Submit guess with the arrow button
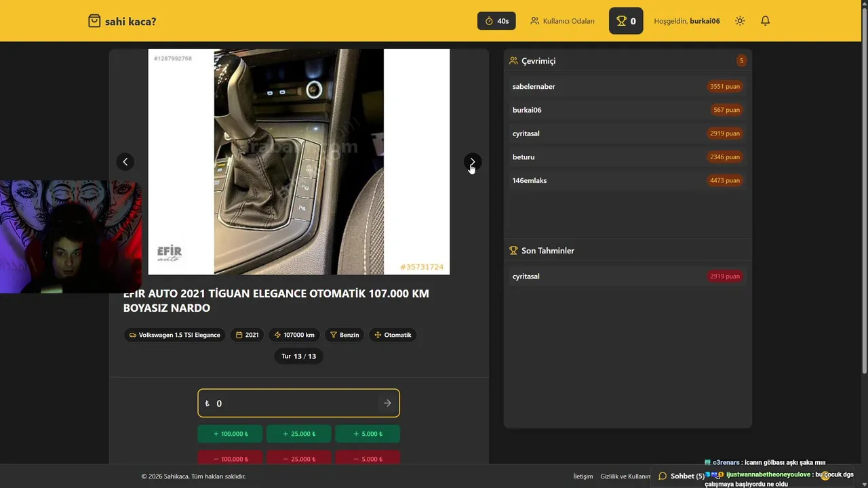868x488 pixels. click(387, 403)
